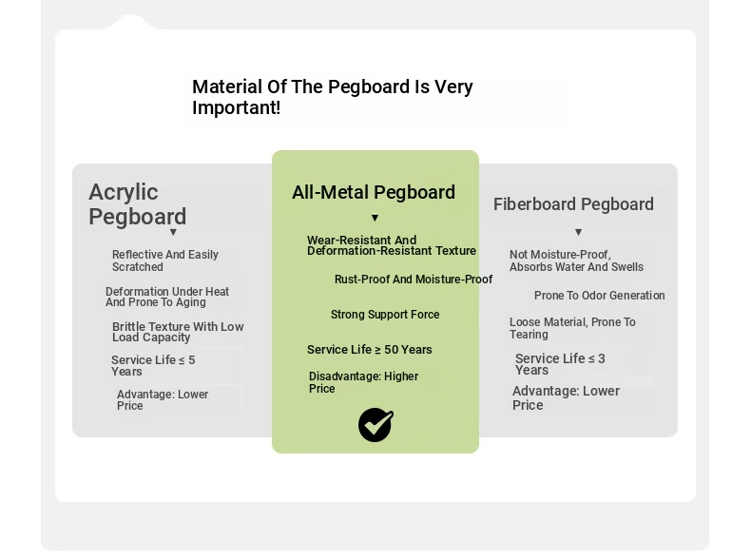Click the triangle under All-Metal Pegboard
The width and height of the screenshot is (751, 560).
click(x=375, y=218)
